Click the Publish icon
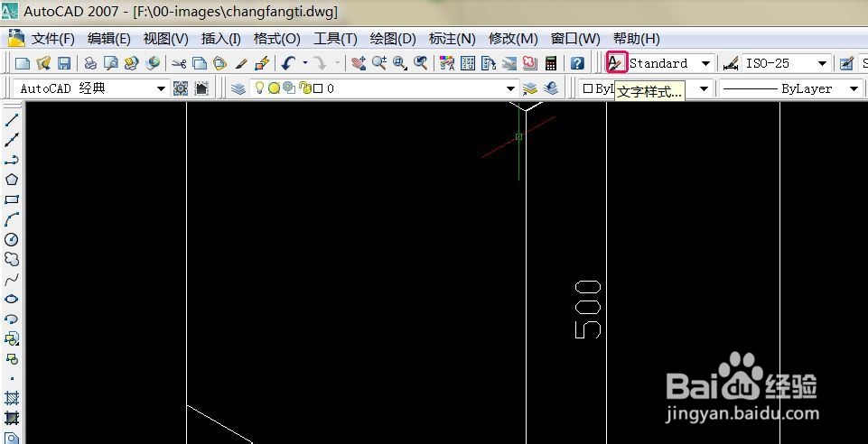 click(x=131, y=63)
